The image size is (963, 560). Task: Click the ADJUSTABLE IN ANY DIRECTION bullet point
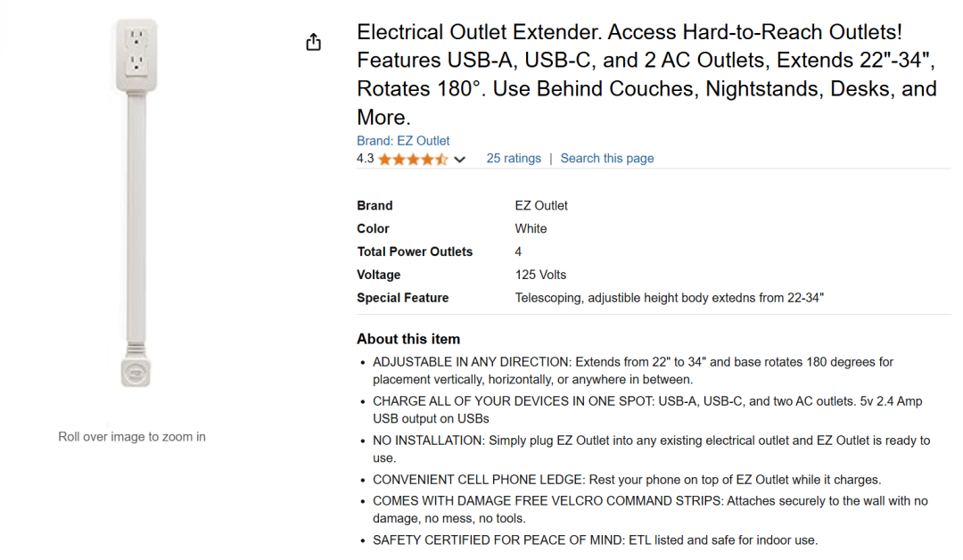[633, 371]
